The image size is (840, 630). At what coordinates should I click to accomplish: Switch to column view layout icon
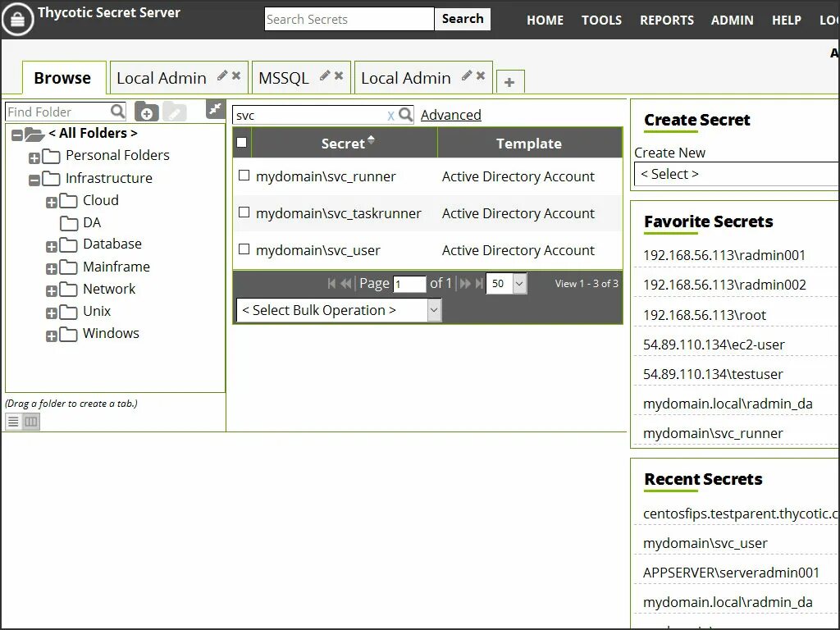[31, 422]
